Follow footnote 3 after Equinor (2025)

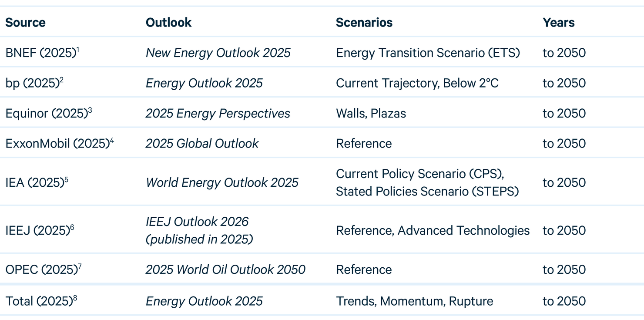(90, 110)
